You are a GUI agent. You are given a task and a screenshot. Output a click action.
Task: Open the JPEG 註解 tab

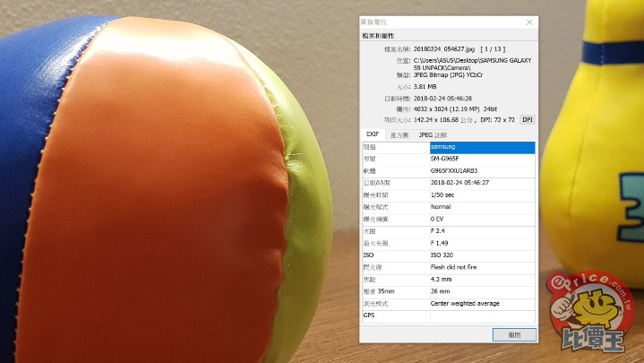coord(433,134)
